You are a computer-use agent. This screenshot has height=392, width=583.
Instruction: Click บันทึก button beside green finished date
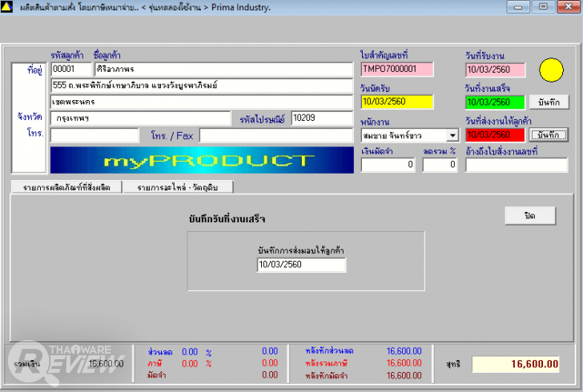549,102
